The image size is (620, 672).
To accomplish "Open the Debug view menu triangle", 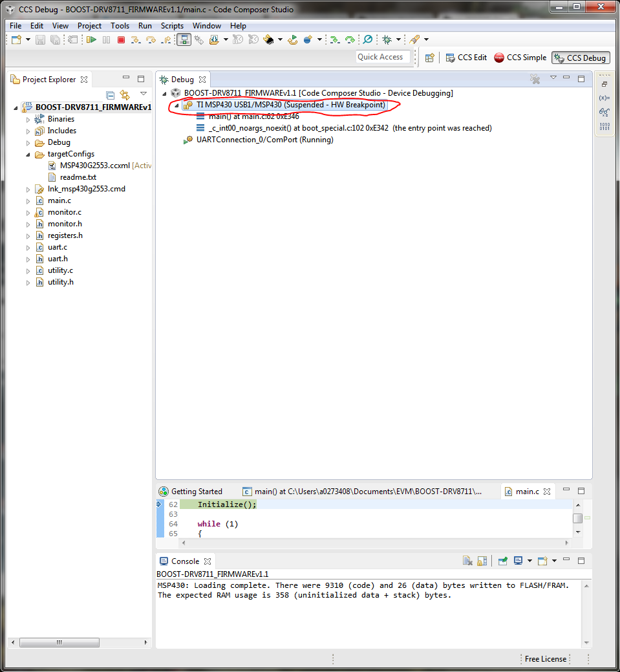I will tap(553, 78).
